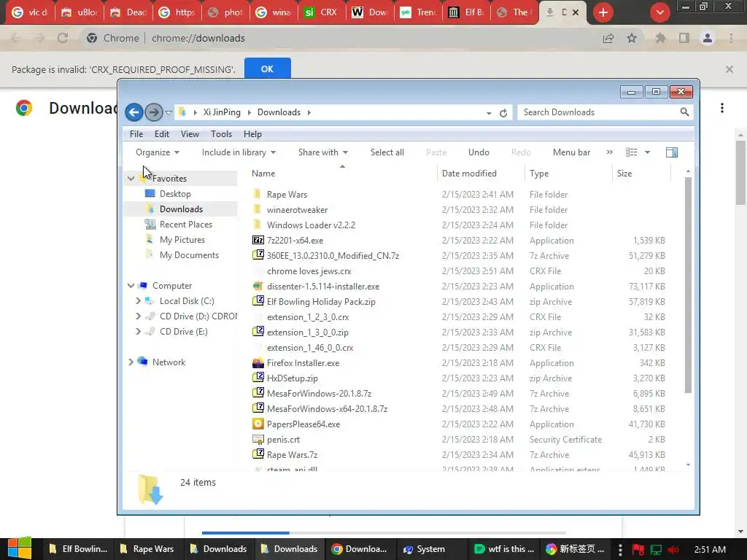Click the Windows Start button
The width and height of the screenshot is (747, 560).
click(20, 548)
